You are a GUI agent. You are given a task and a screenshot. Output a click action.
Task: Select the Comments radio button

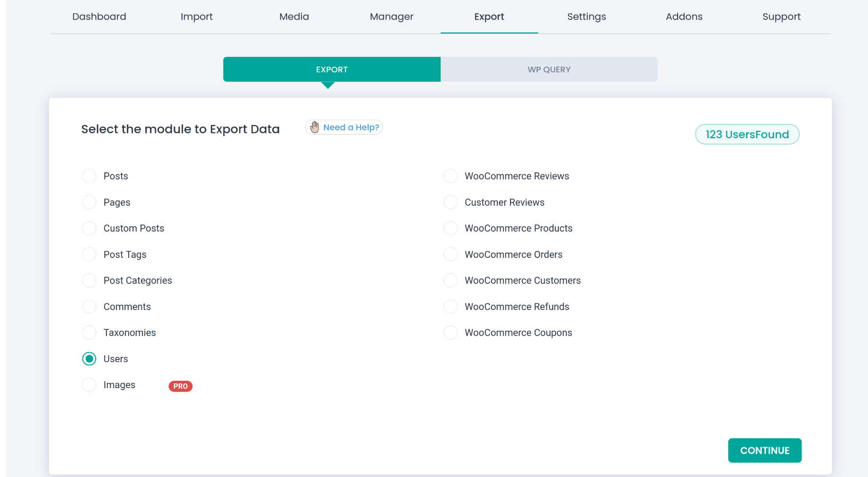(89, 306)
